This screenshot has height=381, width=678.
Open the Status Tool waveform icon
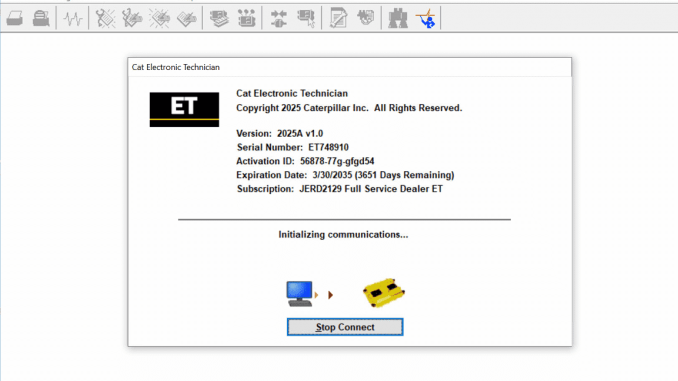[73, 19]
